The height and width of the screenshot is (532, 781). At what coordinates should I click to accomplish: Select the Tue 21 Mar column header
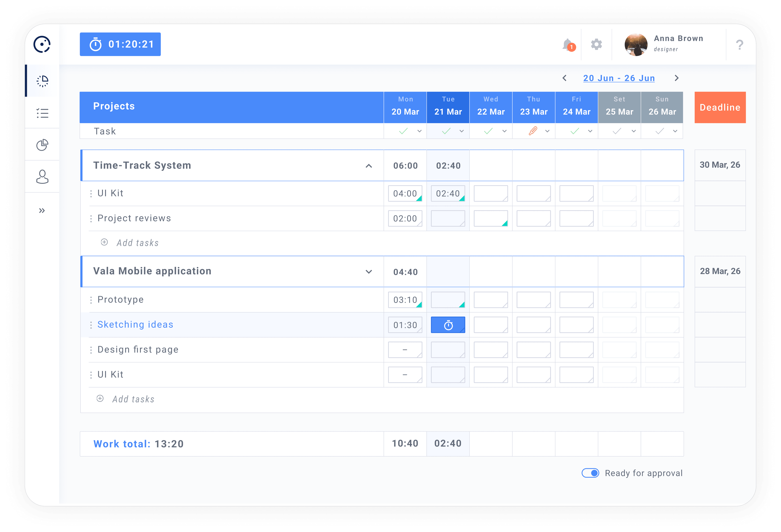[448, 107]
